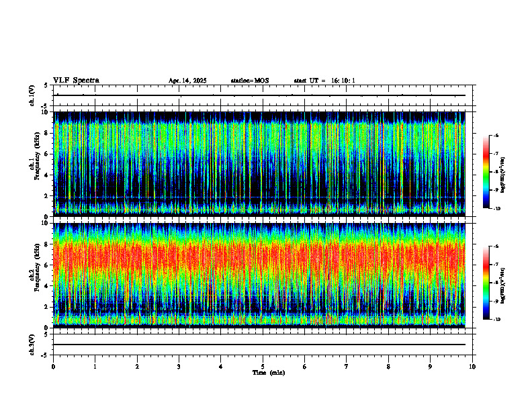532x411 pixels.
Task: Click the "6" kHz tick of the ch.2 frequency axis
Action: coord(47,265)
